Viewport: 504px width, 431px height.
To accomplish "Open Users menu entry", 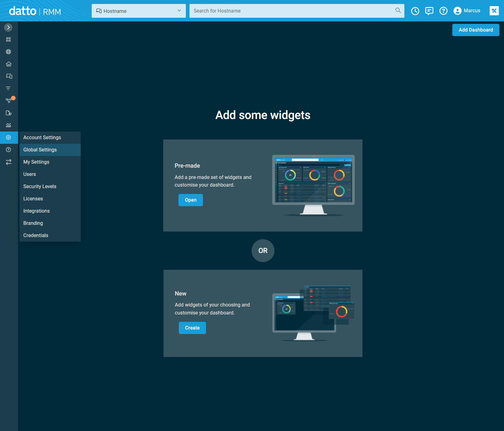I will (50, 174).
